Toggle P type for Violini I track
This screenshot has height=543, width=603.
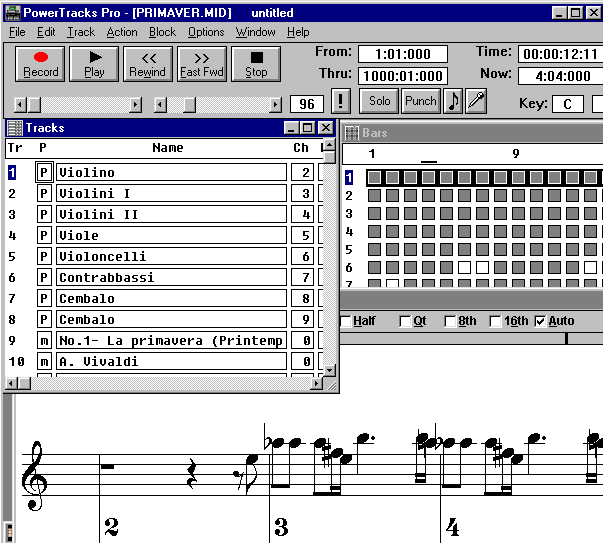click(44, 193)
